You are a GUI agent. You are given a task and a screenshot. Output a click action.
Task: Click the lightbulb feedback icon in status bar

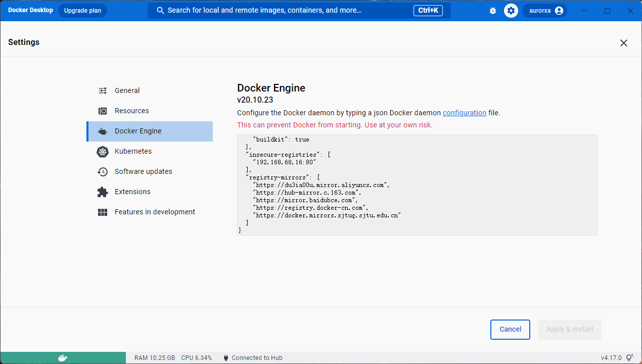pyautogui.click(x=630, y=358)
